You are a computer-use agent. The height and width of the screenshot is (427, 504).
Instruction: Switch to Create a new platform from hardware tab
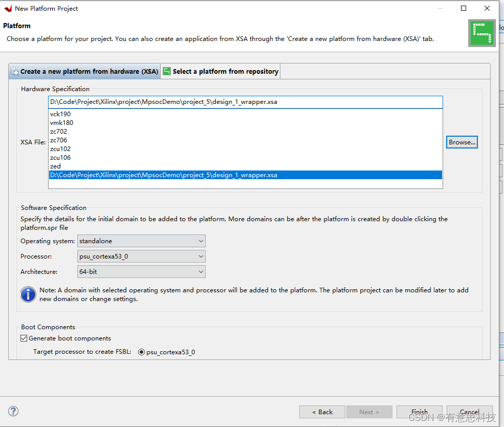pos(84,71)
